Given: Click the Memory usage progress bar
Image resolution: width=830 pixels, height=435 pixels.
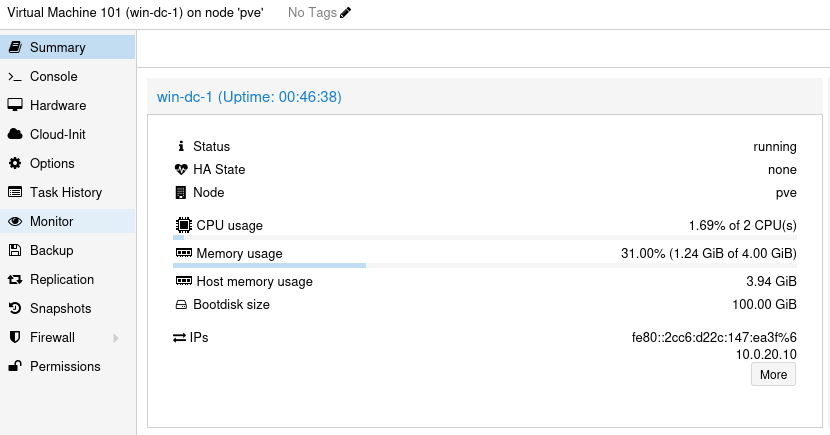Looking at the screenshot, I should tap(485, 265).
